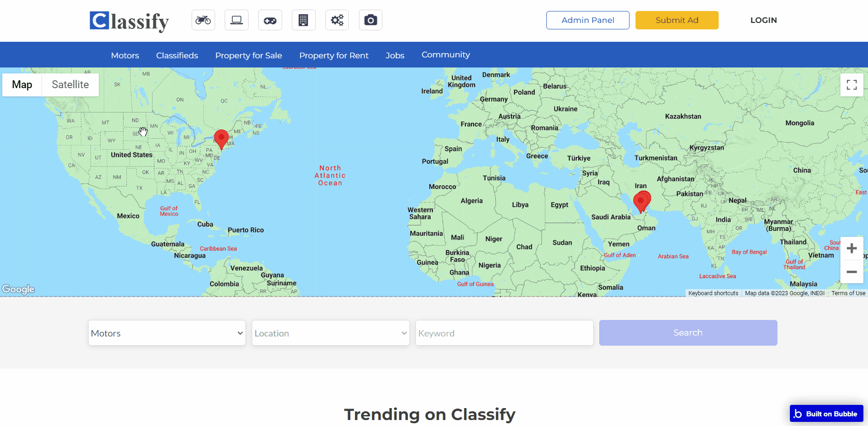
Task: Open the laptop category icon
Action: point(237,20)
